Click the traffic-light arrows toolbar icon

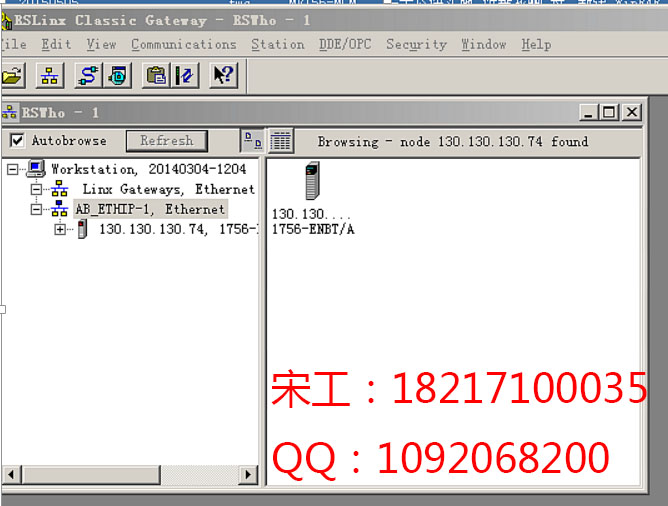click(186, 75)
